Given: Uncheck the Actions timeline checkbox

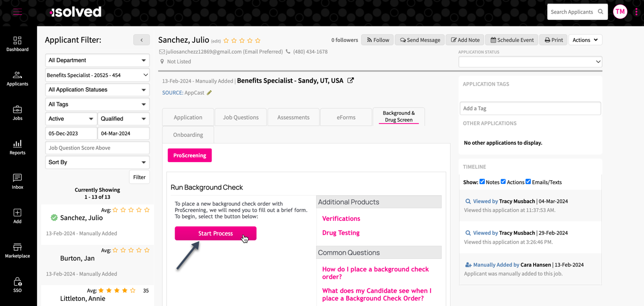Looking at the screenshot, I should (503, 181).
